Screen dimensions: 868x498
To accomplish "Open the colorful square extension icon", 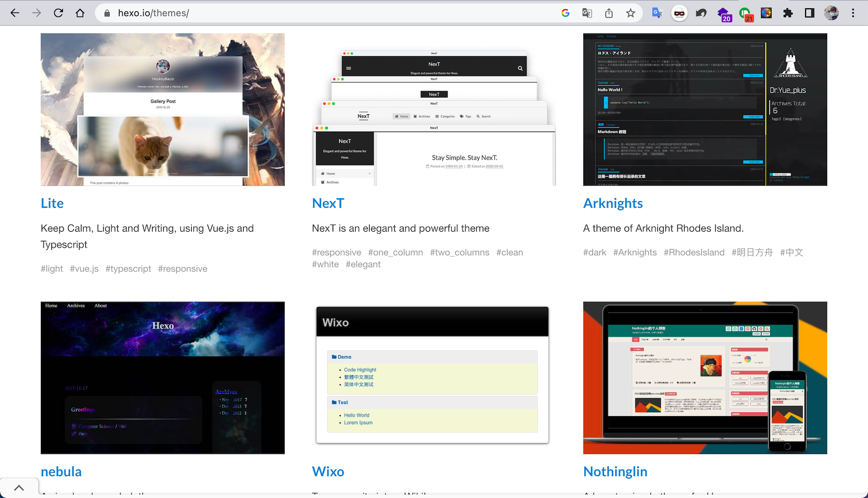I will click(766, 13).
